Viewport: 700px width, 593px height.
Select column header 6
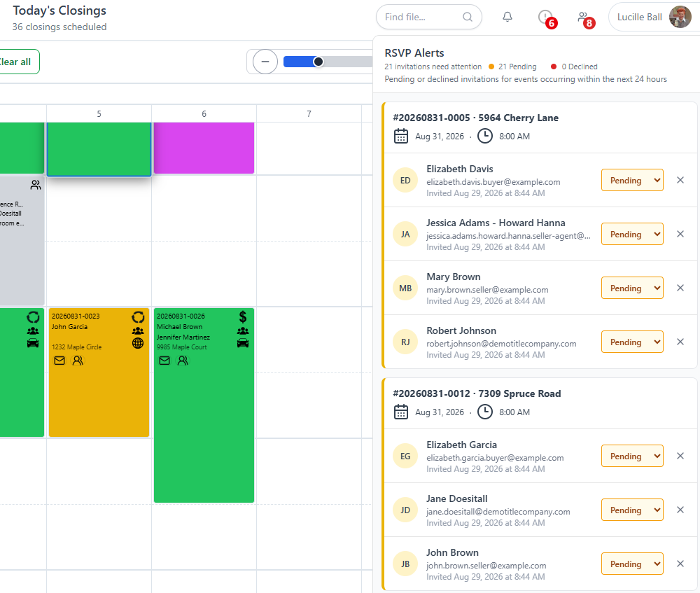coord(204,113)
